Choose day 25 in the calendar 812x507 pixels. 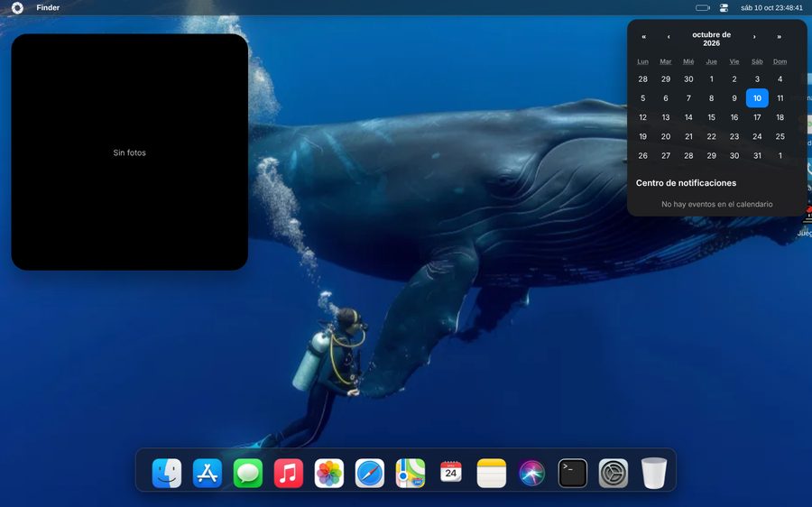pos(780,136)
